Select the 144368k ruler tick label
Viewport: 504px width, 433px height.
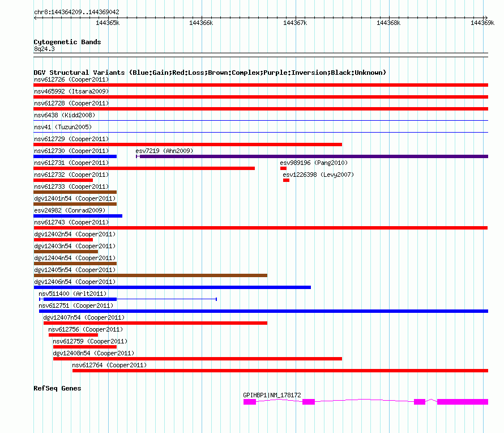(x=388, y=23)
